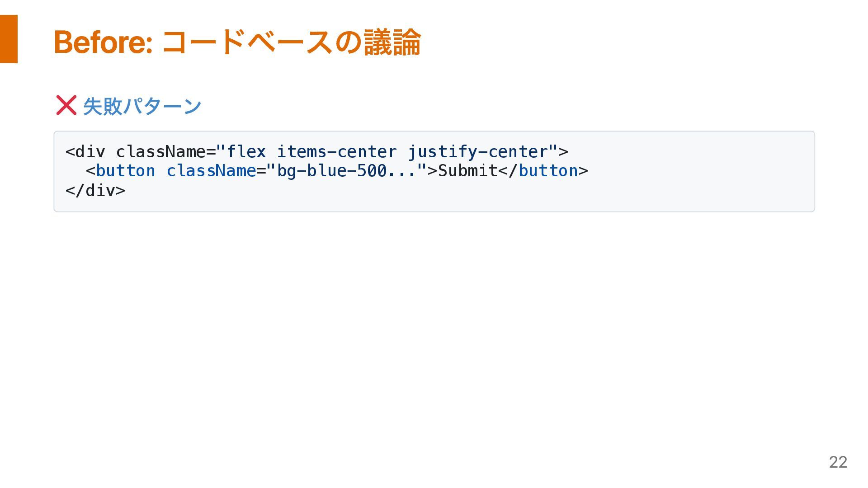Click 'className' on the first code line
Screen dimensions: 868x488
(x=161, y=152)
